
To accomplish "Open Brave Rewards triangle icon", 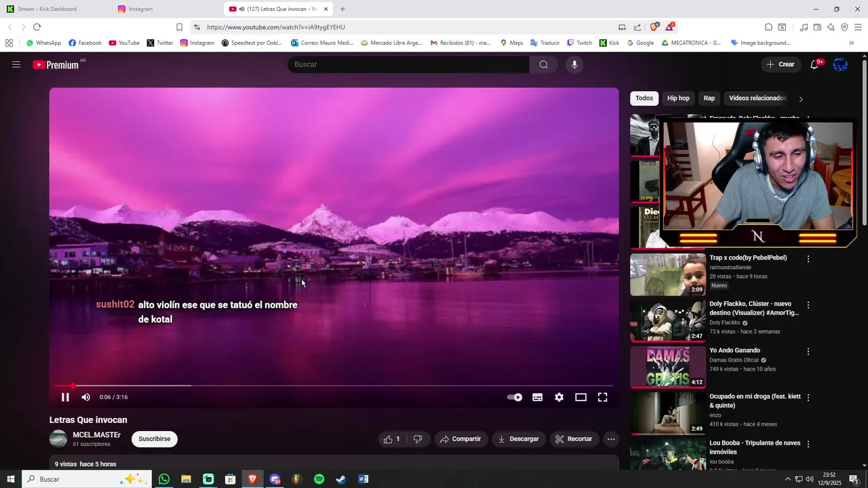I will pos(669,27).
